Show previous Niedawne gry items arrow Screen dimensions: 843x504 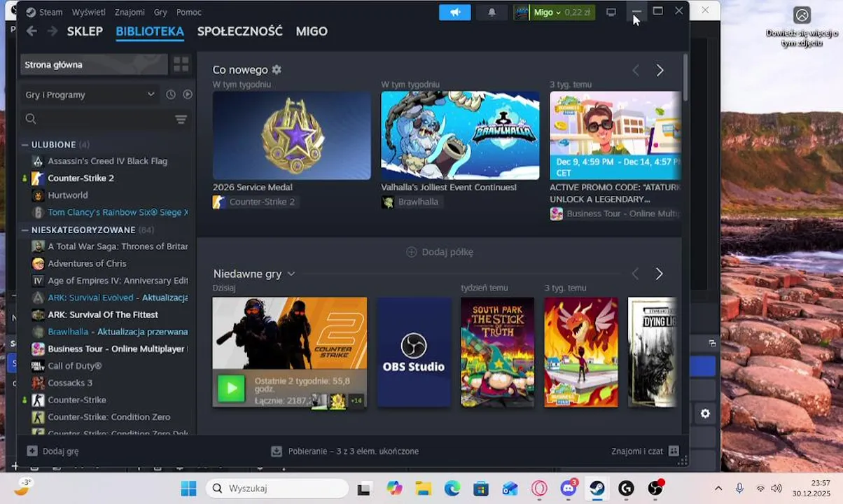click(635, 274)
